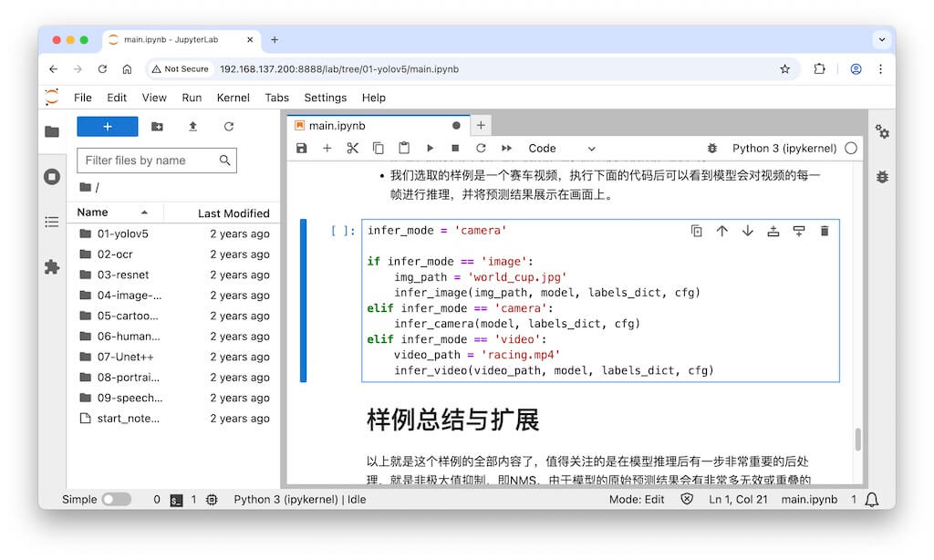Run the selected cell with play icon
The width and height of the screenshot is (934, 560).
point(430,149)
